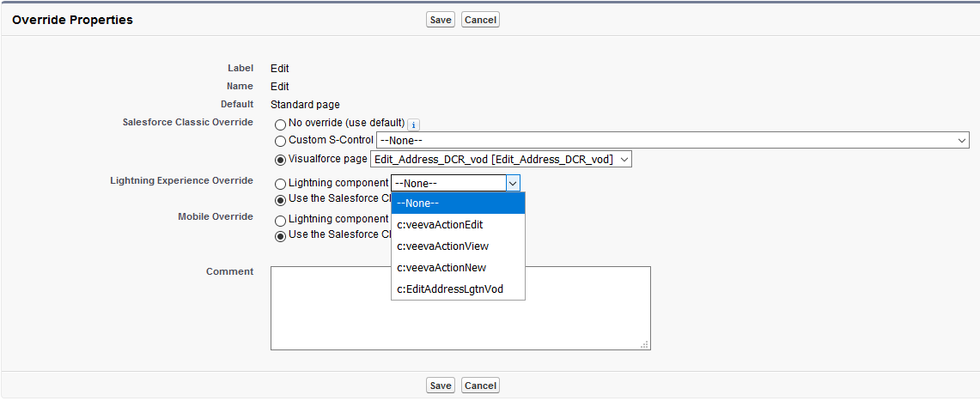Viewport: 980px width, 401px height.
Task: Select the Custom S-Control radio button
Action: pyautogui.click(x=280, y=141)
